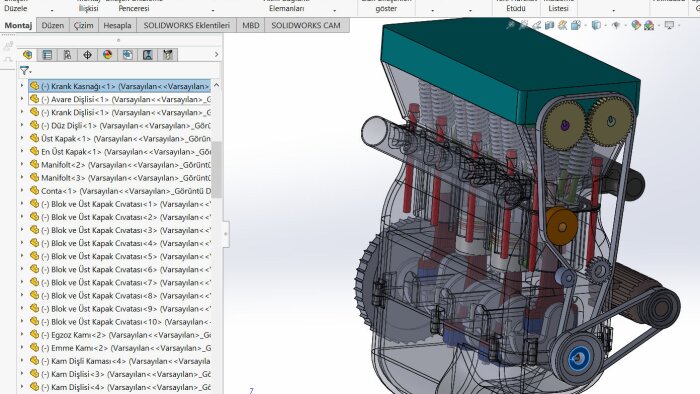This screenshot has height=394, width=700.
Task: Open the SOLIDWORKS Eklentileri tab
Action: 187,25
